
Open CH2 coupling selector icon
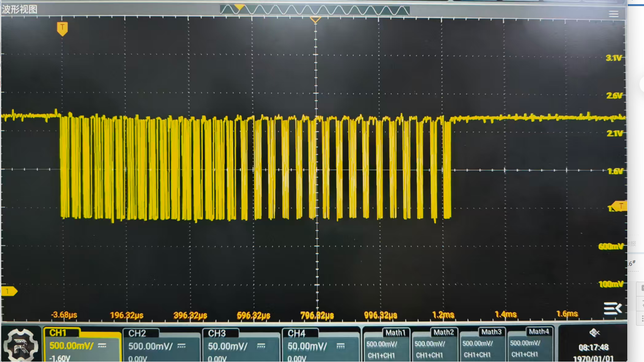click(182, 346)
